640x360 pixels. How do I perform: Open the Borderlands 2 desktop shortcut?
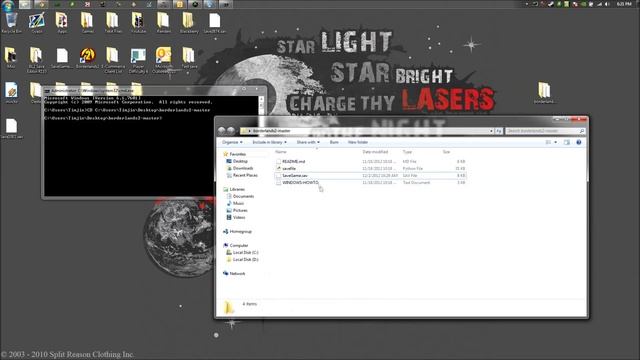[87, 58]
